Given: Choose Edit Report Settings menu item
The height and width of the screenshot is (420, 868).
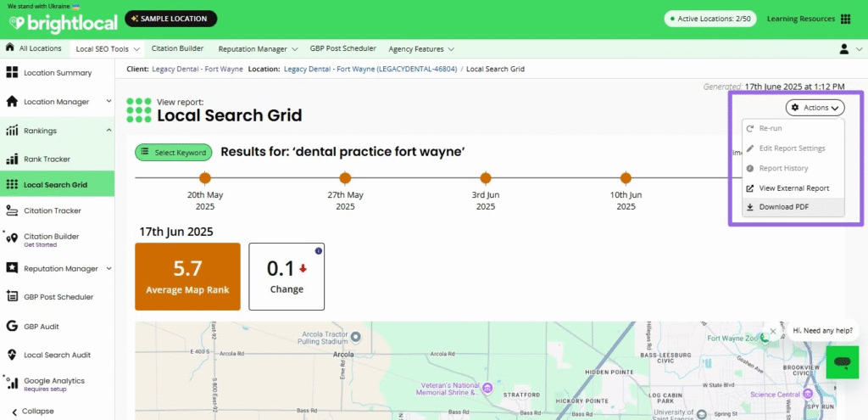Looking at the screenshot, I should tap(793, 148).
